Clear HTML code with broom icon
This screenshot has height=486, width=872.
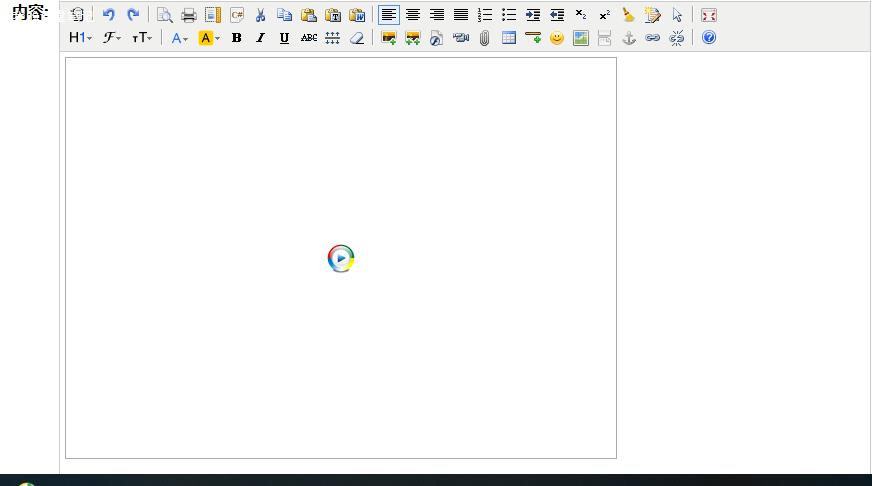tap(628, 15)
